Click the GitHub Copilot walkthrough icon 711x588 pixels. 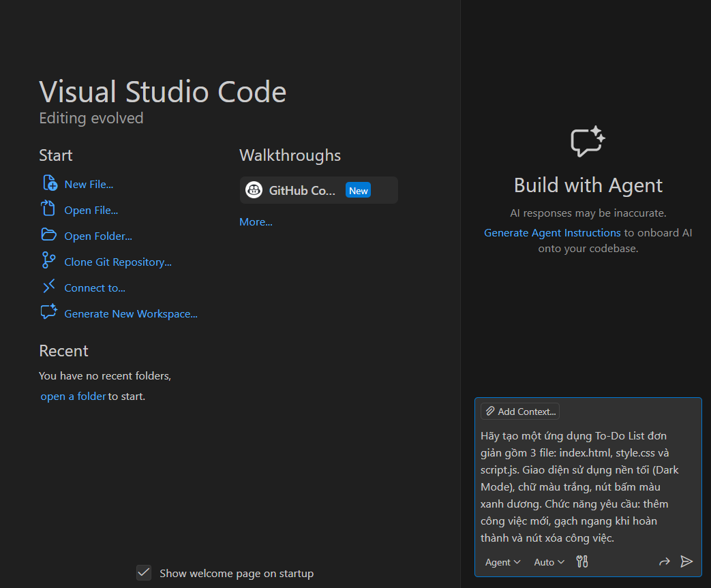click(x=254, y=189)
